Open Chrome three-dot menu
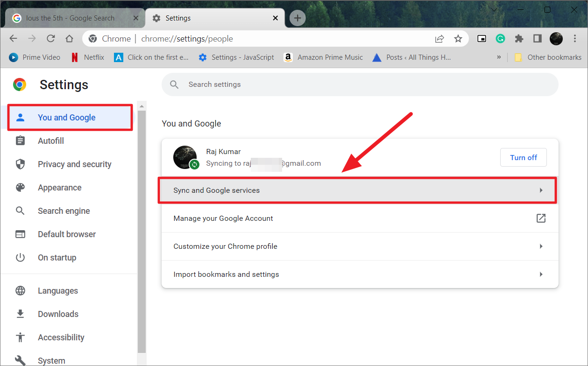 point(575,39)
